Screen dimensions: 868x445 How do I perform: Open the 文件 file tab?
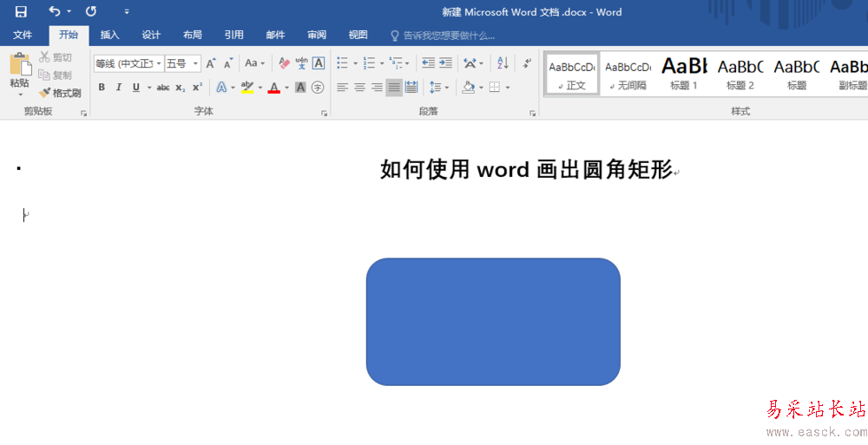(23, 36)
